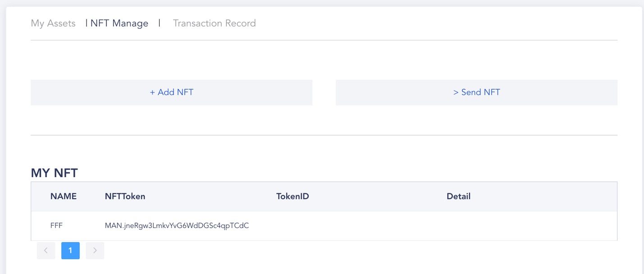Click the MY NFT heading
Image resolution: width=644 pixels, height=274 pixels.
click(54, 173)
